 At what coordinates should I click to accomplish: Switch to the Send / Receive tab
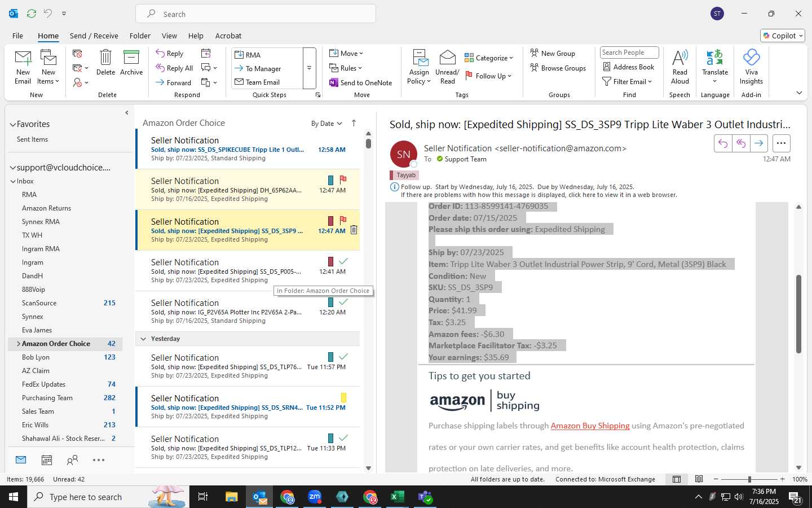coord(94,36)
